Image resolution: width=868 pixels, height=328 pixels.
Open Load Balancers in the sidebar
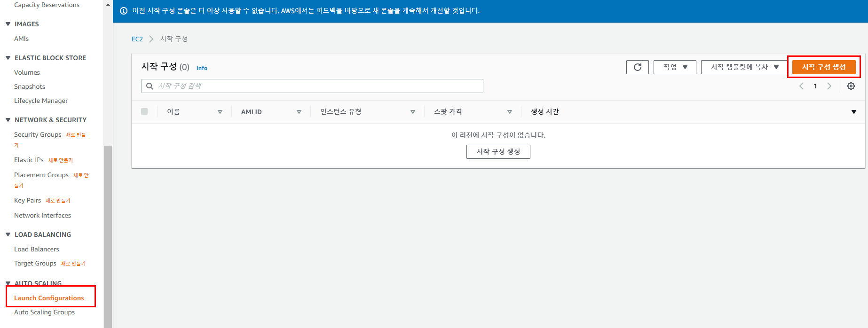click(37, 249)
